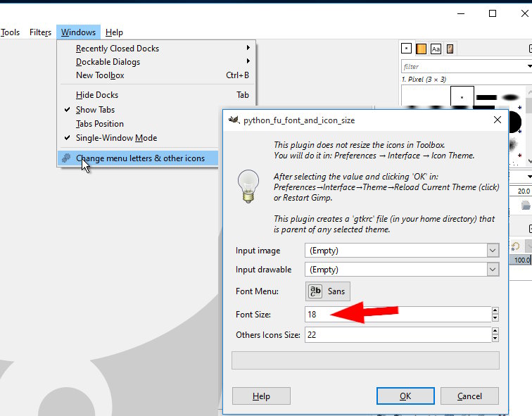Minimize the GIMP main window
532x416 pixels.
(x=461, y=13)
